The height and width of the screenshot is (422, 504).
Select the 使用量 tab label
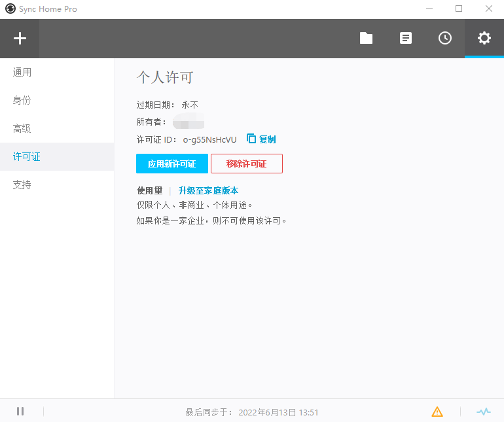[x=149, y=191]
